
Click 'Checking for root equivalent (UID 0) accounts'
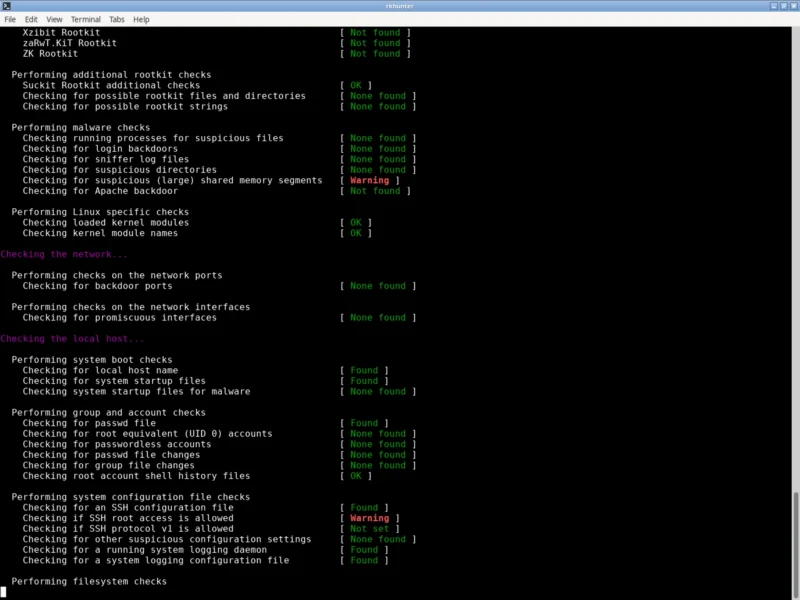[x=147, y=434]
